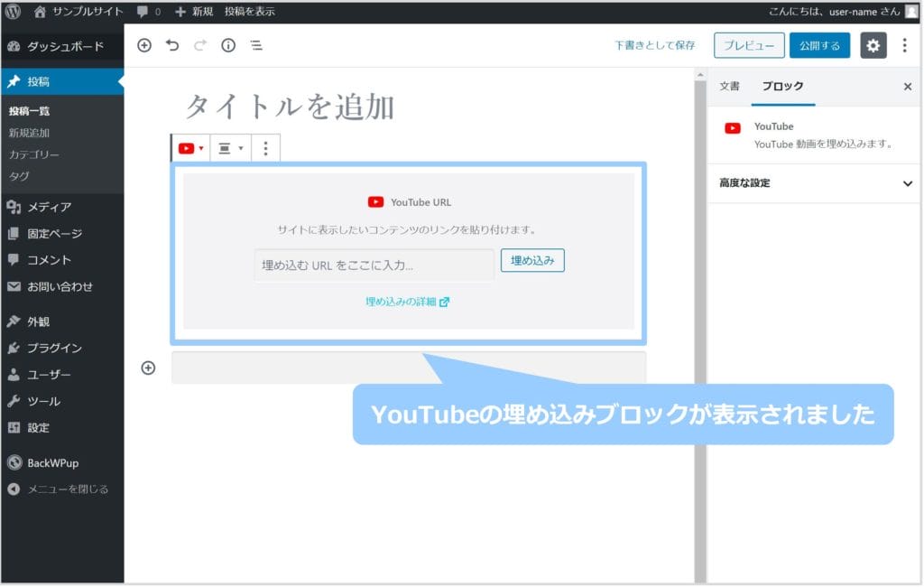Collapse sidebar with メニューを閉じる
Viewport: 924px width, 587px height.
coord(62,489)
